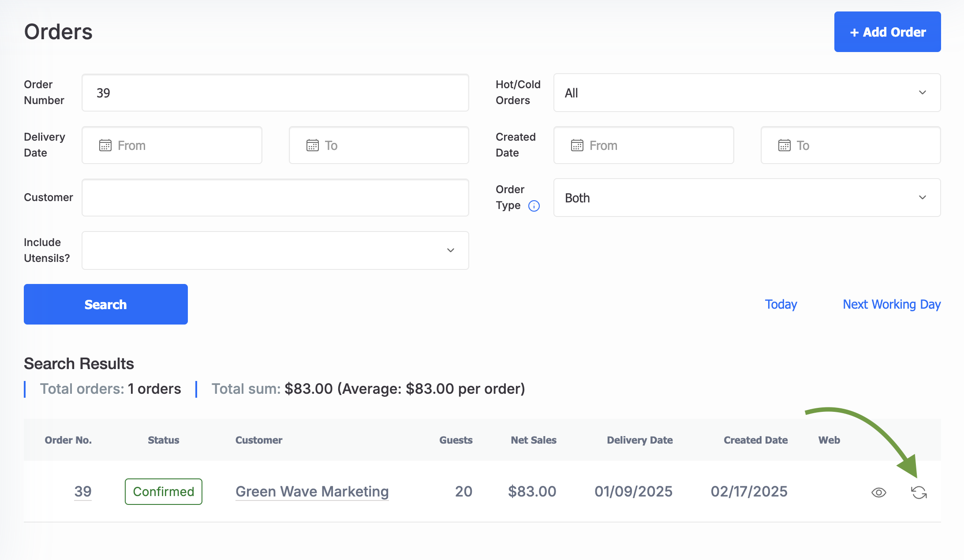Click the Order Number input field
The width and height of the screenshot is (964, 560).
click(x=275, y=93)
